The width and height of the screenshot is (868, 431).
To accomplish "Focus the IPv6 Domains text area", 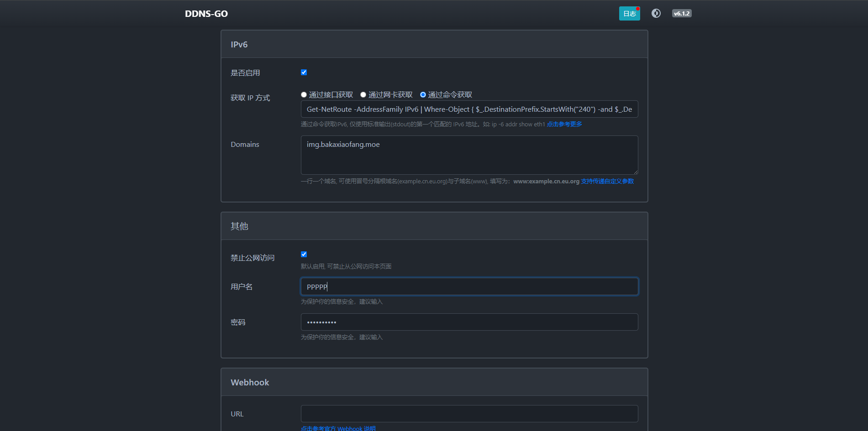I will coord(469,155).
